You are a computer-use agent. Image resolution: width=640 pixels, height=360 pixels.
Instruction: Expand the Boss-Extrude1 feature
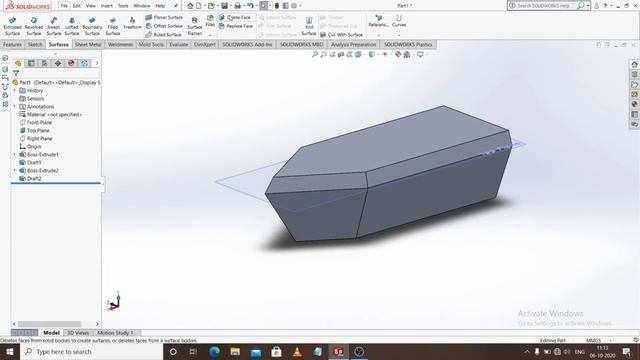pos(15,155)
